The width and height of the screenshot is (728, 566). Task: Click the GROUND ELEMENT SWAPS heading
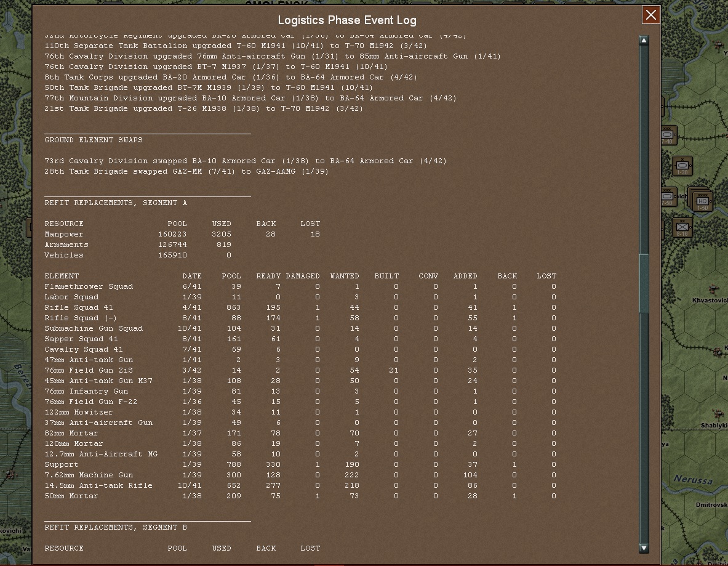point(94,140)
